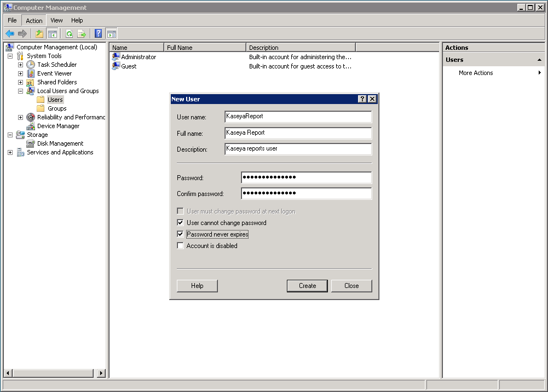Uncheck User cannot change password
The image size is (548, 392).
tap(180, 223)
